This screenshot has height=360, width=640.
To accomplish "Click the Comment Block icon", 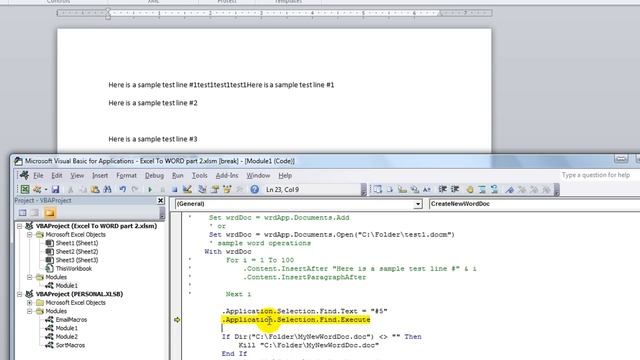I will pos(482,189).
